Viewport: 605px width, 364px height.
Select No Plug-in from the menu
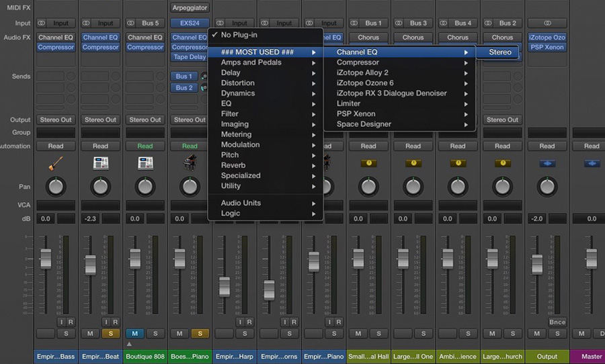click(x=266, y=35)
